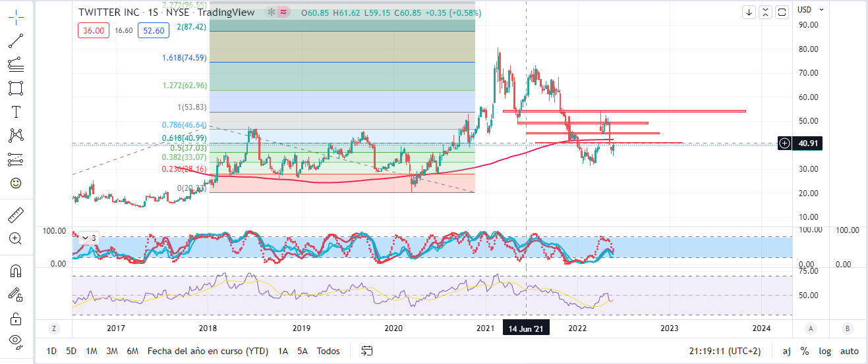Toggle log scale on price axis
This screenshot has width=868, height=364.
825,351
